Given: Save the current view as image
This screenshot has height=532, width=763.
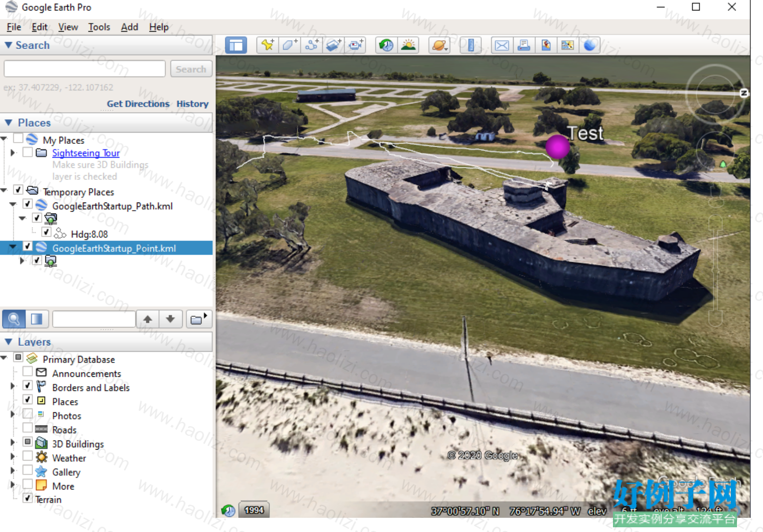Looking at the screenshot, I should point(546,45).
